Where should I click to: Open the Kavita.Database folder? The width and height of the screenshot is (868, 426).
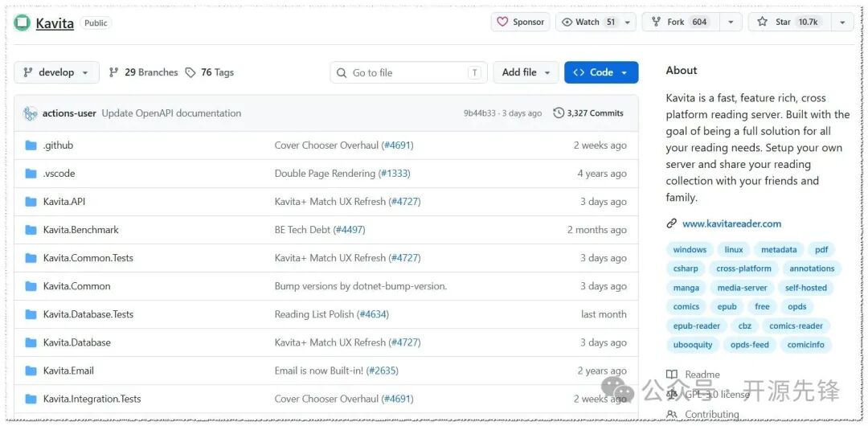pyautogui.click(x=77, y=343)
